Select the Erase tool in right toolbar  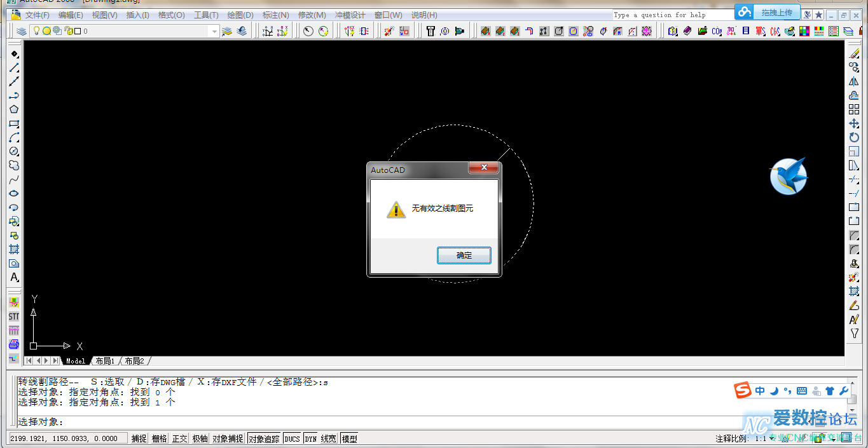(x=854, y=53)
